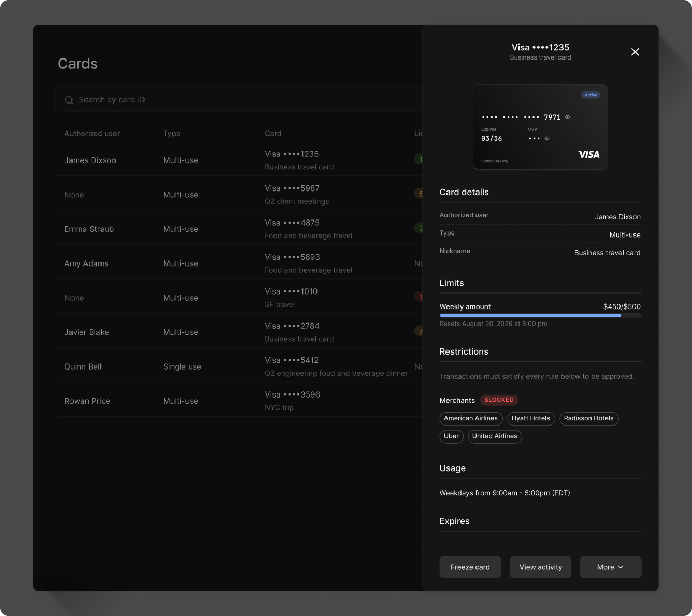This screenshot has height=616, width=692.
Task: Select the Radisson Hotels merchant chip
Action: pyautogui.click(x=589, y=418)
